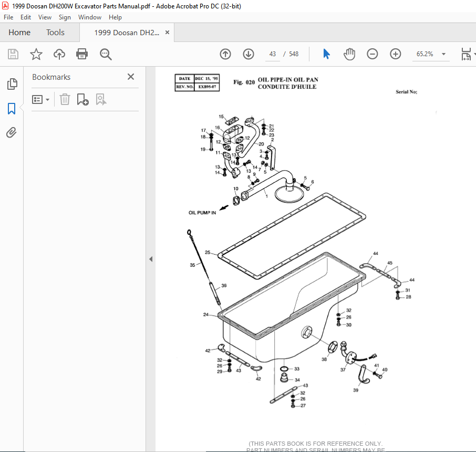Collapse the navigation pane arrow
The image size is (476, 452).
click(x=151, y=259)
